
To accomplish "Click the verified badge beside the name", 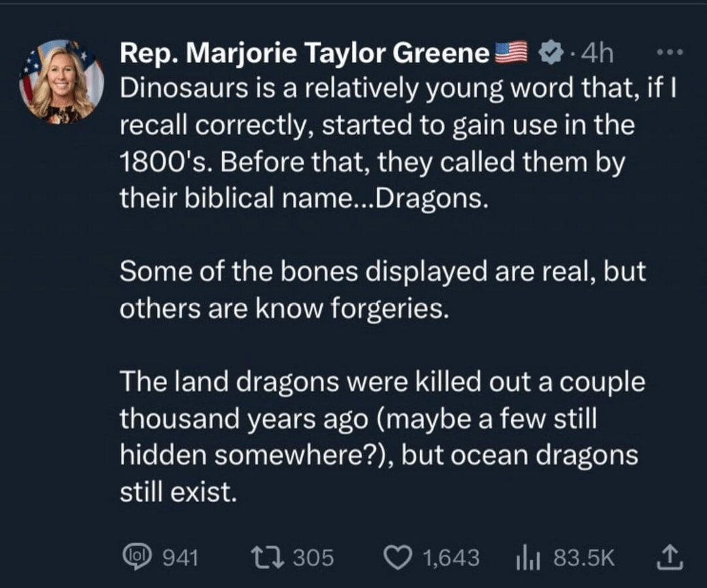I will (550, 53).
